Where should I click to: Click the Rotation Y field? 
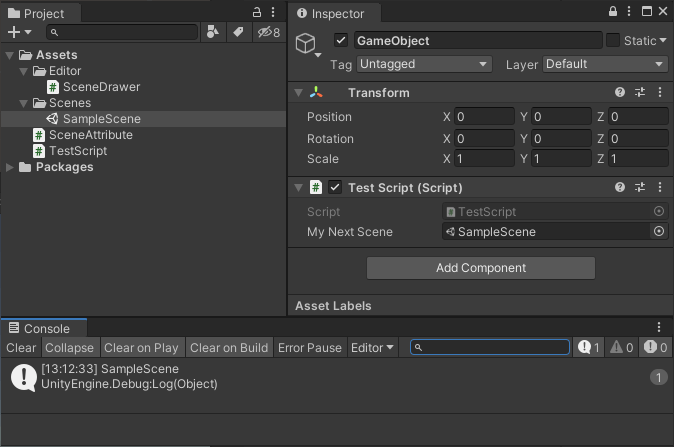(561, 138)
